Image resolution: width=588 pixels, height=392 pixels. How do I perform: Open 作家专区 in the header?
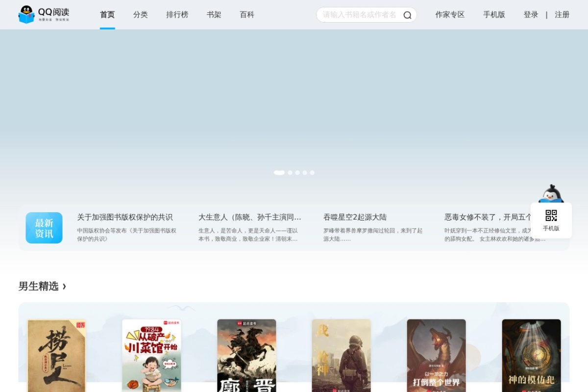point(450,15)
